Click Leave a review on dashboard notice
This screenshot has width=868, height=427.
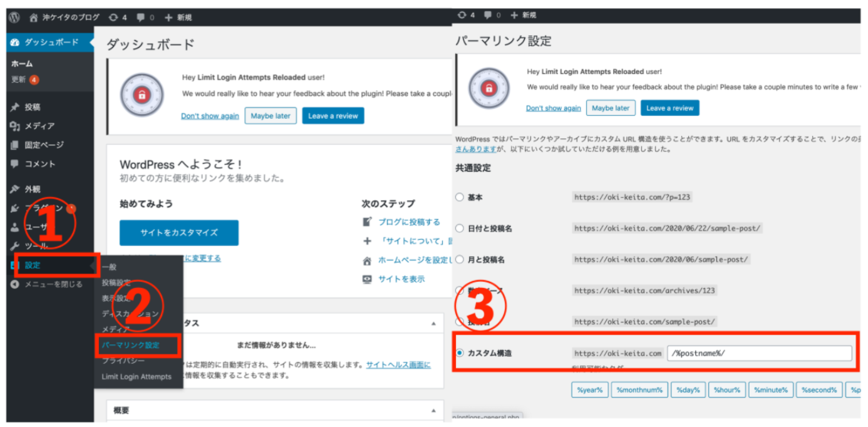[333, 116]
